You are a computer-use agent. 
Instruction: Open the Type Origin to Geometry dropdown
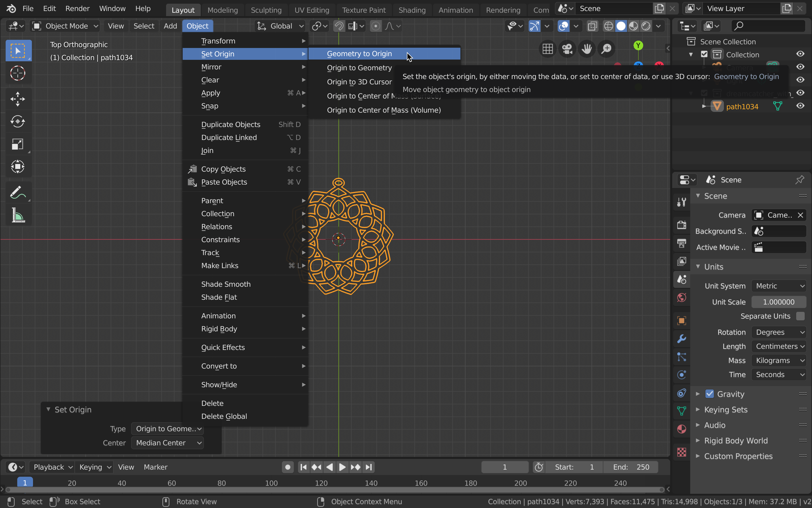point(167,429)
